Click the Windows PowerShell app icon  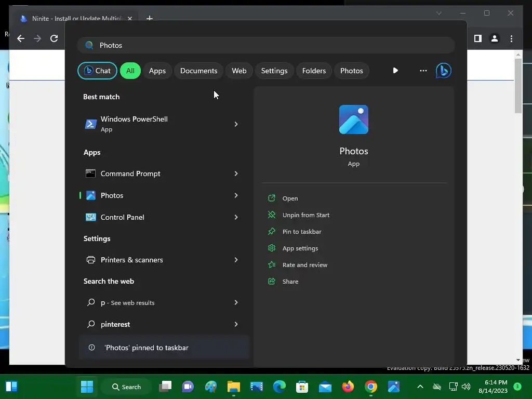point(90,124)
